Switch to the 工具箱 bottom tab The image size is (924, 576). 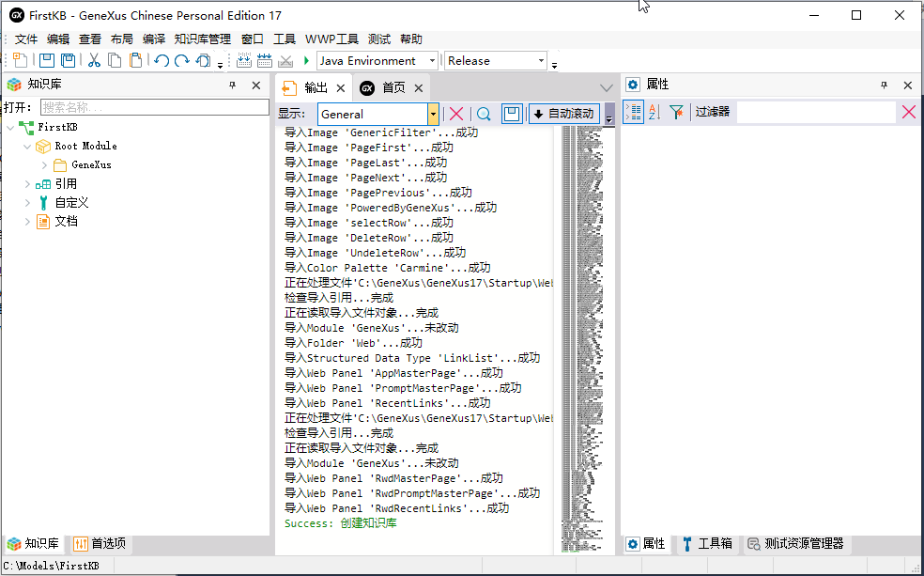(707, 543)
